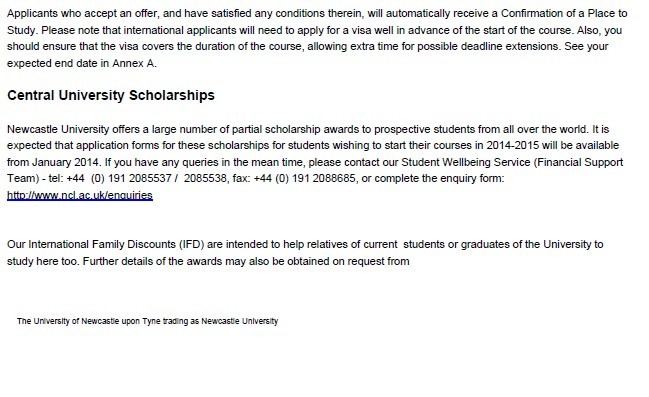Image resolution: width=649 pixels, height=397 pixels.
Task: Place cursor after 'on request from'
Action: pyautogui.click(x=410, y=261)
